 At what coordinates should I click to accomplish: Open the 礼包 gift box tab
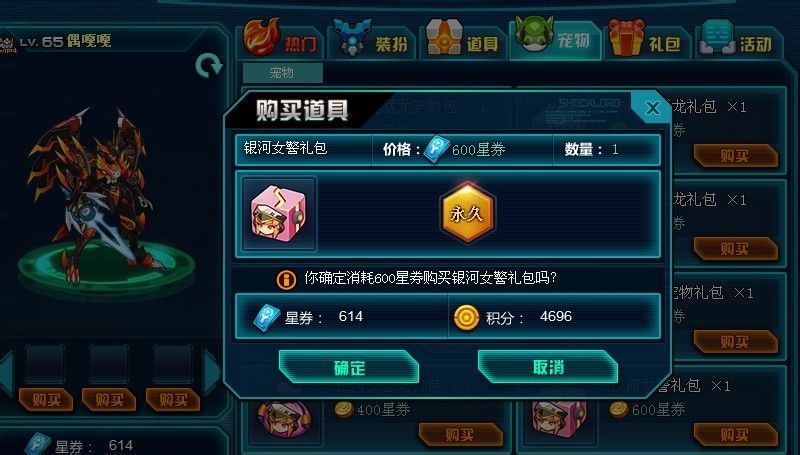coord(646,39)
